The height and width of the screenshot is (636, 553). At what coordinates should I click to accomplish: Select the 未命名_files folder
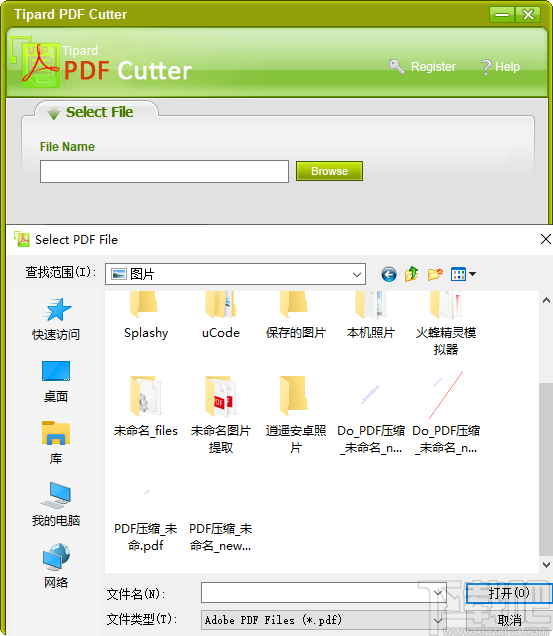point(146,407)
